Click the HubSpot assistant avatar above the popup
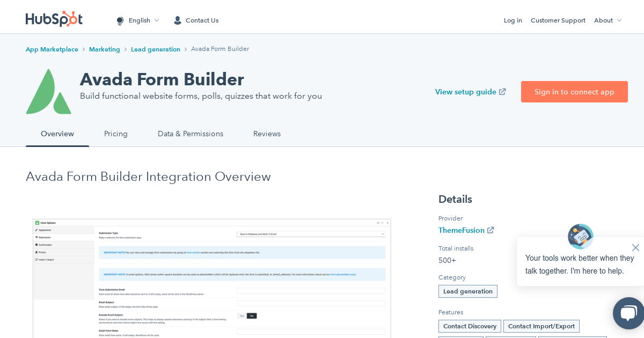The width and height of the screenshot is (644, 338). 580,236
